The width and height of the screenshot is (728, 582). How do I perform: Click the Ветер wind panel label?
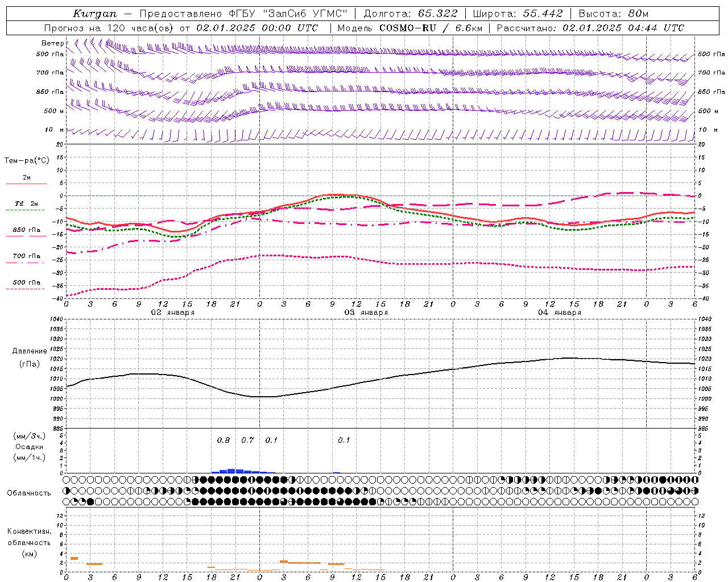[x=52, y=43]
